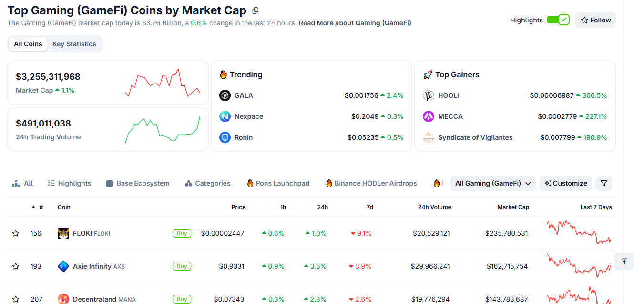This screenshot has width=644, height=304.
Task: Sort the table by the # rank column
Action: [38, 207]
